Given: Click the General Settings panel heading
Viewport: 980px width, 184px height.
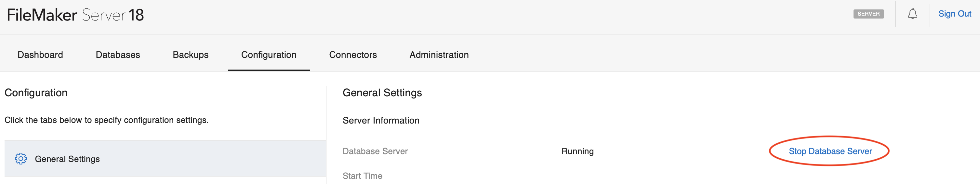Looking at the screenshot, I should pyautogui.click(x=382, y=93).
